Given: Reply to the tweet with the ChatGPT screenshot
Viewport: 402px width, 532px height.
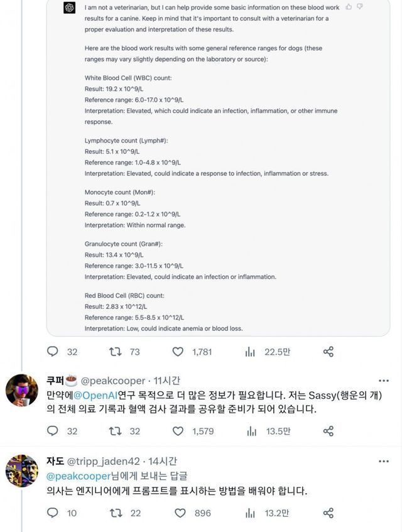Looking at the screenshot, I should (x=54, y=352).
